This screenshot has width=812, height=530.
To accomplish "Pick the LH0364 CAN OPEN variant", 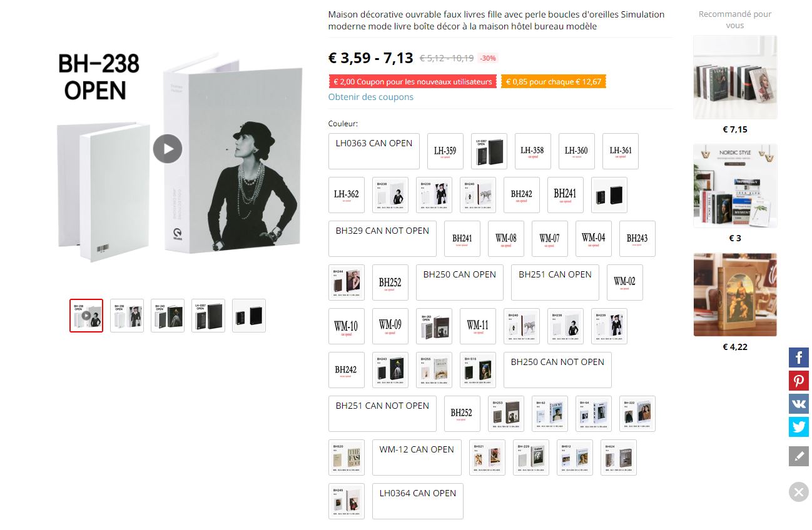I will [x=418, y=501].
